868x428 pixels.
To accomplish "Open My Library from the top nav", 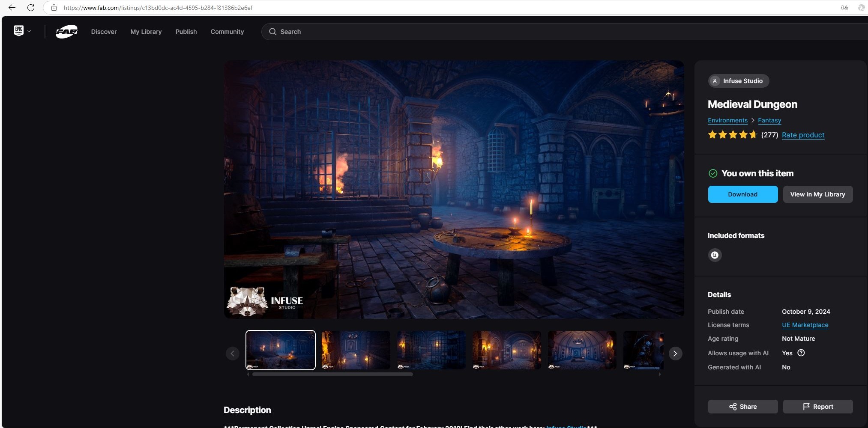I will pyautogui.click(x=146, y=32).
